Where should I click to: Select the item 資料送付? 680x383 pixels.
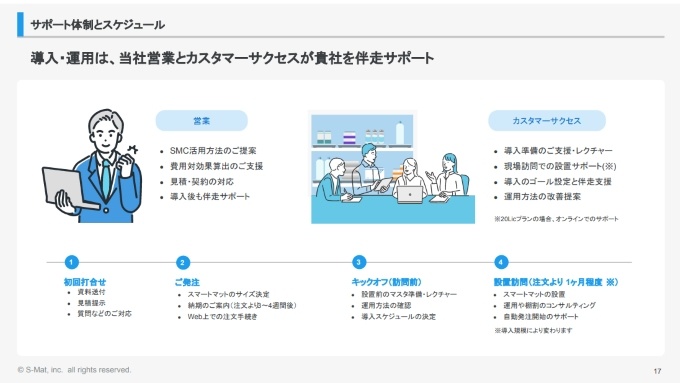[91, 292]
